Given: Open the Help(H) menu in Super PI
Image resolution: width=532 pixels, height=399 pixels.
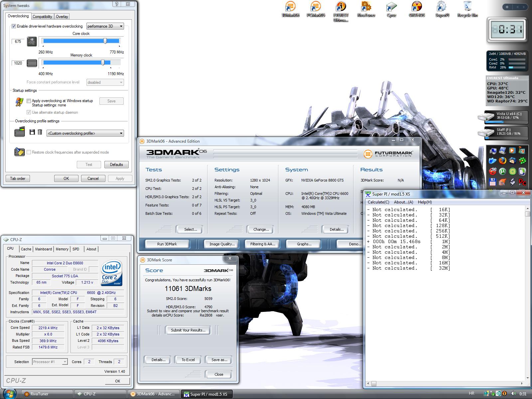Looking at the screenshot, I should [425, 202].
